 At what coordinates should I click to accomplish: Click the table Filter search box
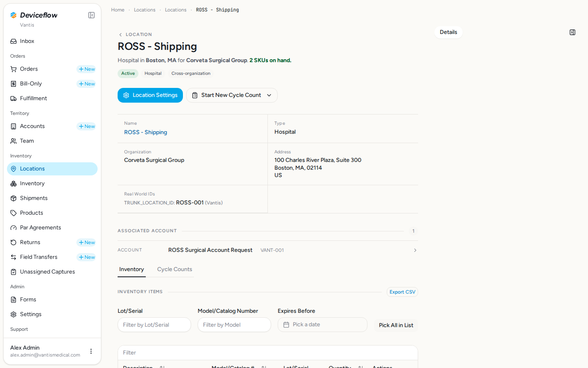click(268, 353)
